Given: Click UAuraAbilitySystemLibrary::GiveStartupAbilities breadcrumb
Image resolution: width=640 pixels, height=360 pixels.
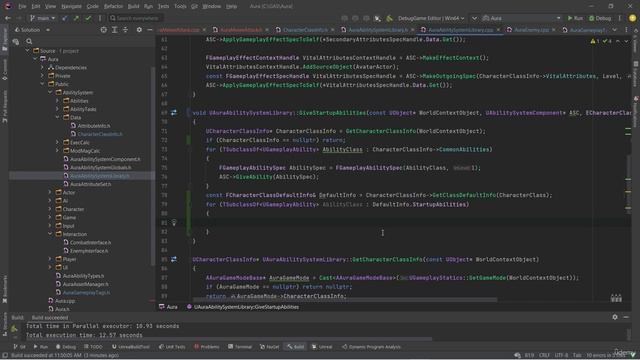Looking at the screenshot, I should (x=246, y=307).
